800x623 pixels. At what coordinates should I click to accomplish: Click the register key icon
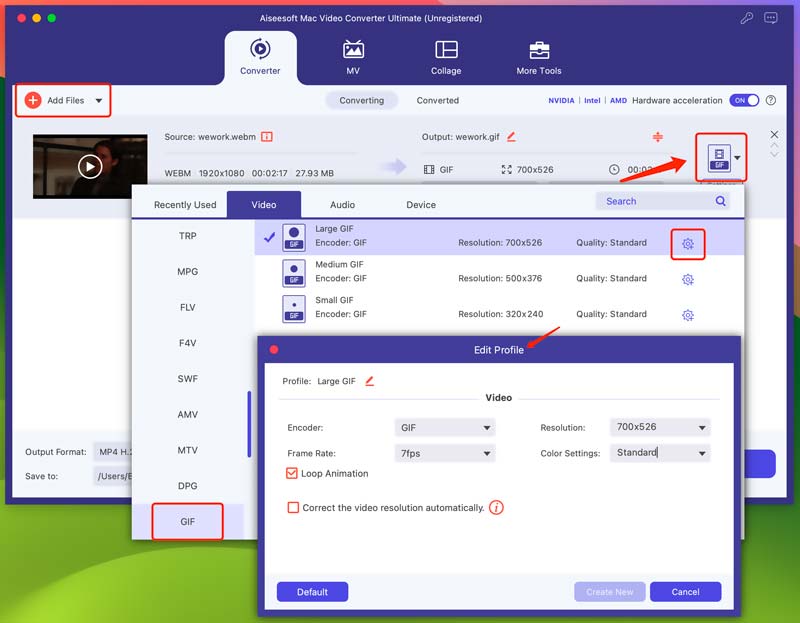pos(746,18)
